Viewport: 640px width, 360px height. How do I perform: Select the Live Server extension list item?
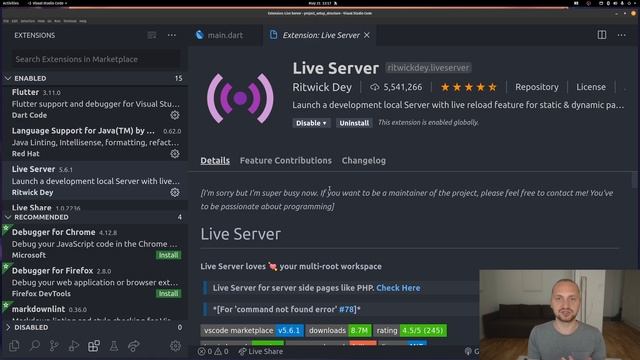click(x=95, y=180)
